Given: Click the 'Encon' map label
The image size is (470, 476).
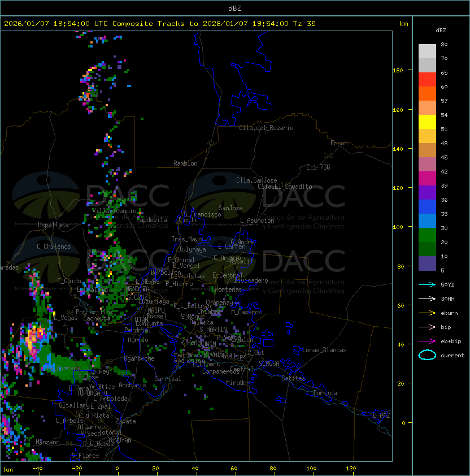Looking at the screenshot, I should 339,143.
